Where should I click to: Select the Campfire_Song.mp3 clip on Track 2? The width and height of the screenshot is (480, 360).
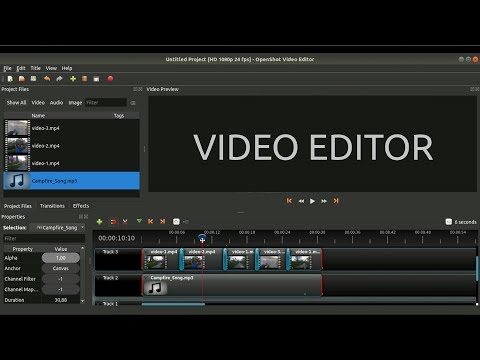pyautogui.click(x=232, y=285)
